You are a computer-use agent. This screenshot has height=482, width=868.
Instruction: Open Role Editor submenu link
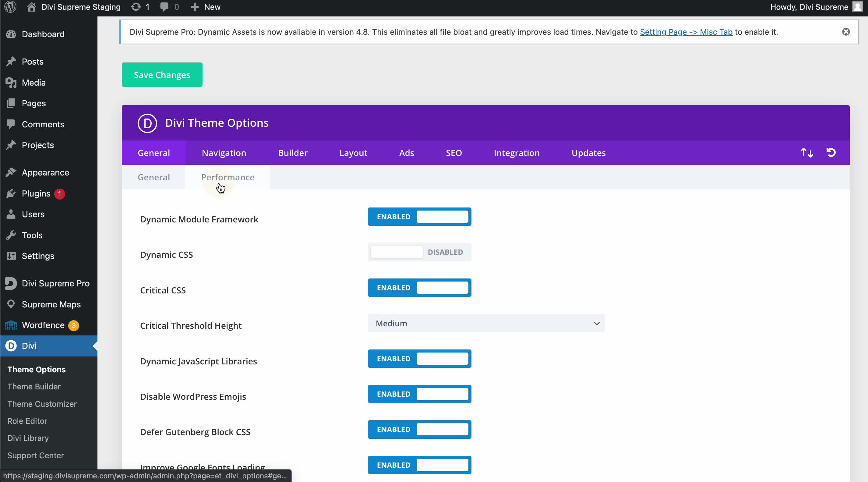[27, 421]
